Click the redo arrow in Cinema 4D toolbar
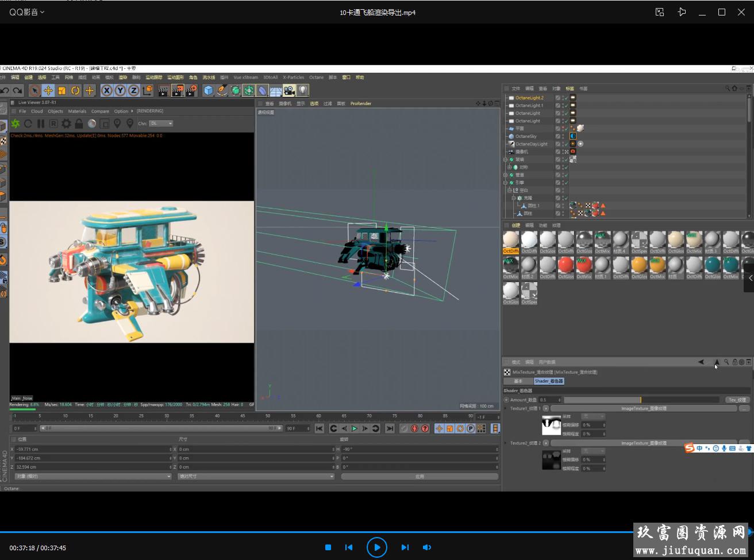The width and height of the screenshot is (754, 560). tap(18, 91)
